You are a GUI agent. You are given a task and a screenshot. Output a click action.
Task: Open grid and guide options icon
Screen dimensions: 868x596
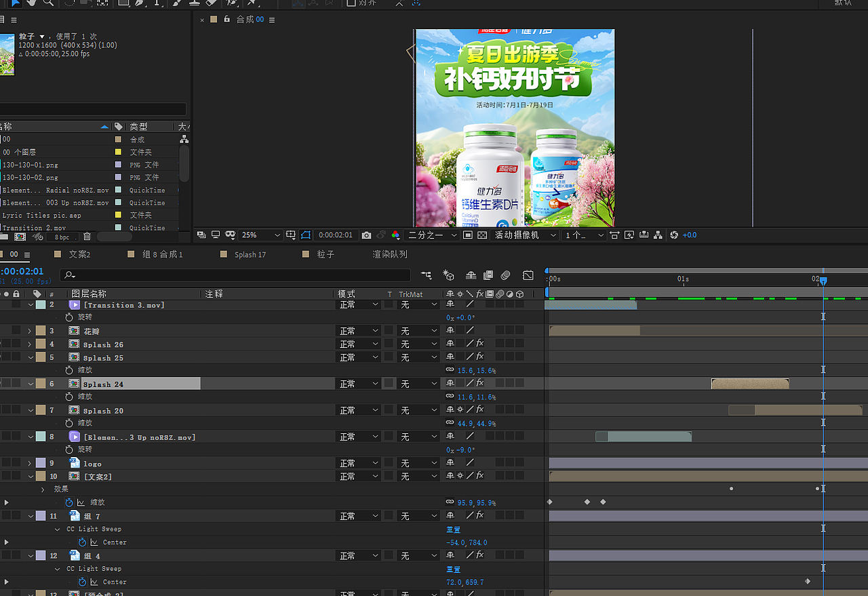pyautogui.click(x=291, y=235)
